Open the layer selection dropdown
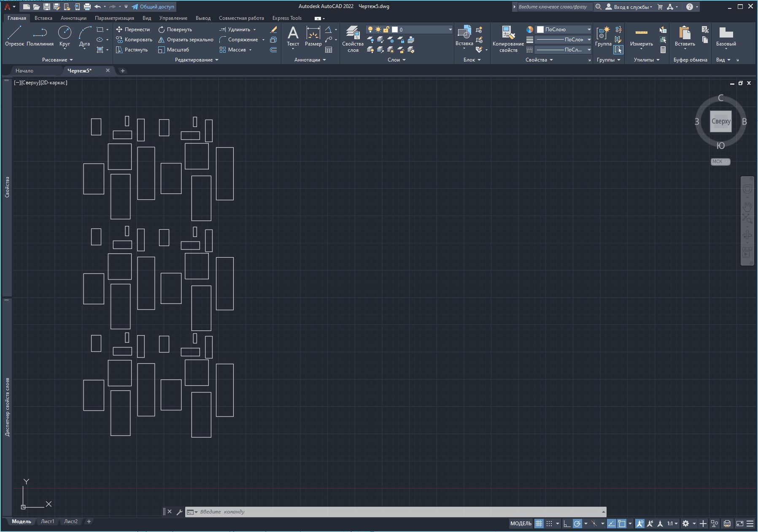Image resolution: width=758 pixels, height=532 pixels. coord(450,30)
